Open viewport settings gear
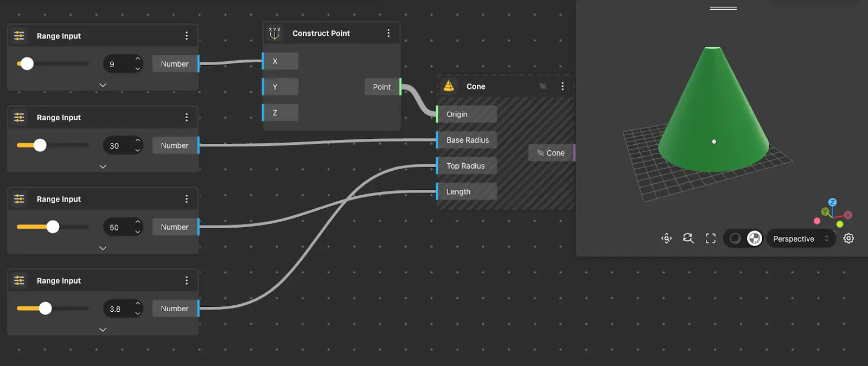Screen dimensions: 868x366 pos(848,239)
